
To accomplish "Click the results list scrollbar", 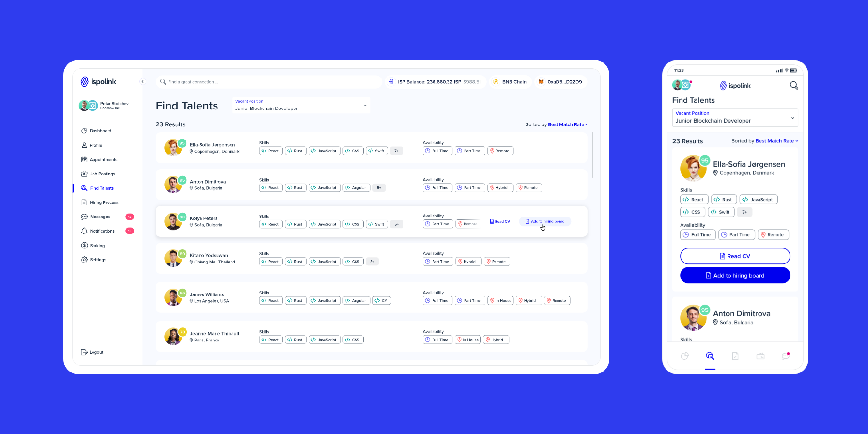I will [592, 155].
